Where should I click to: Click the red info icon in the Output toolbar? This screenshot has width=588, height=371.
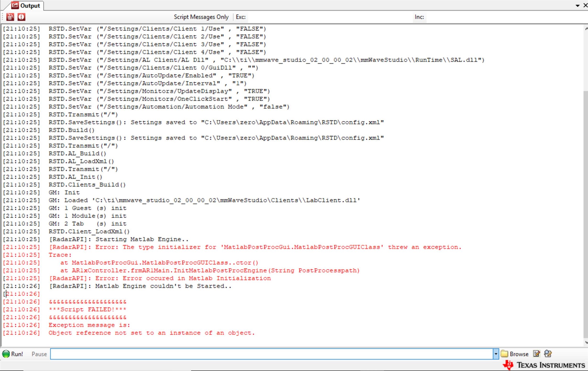pos(21,17)
